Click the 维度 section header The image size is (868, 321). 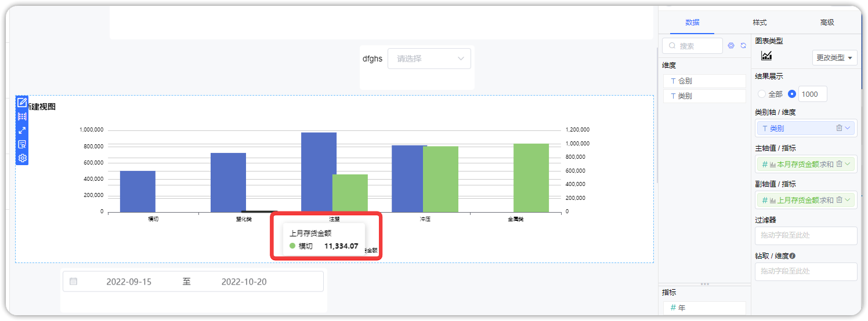[x=669, y=65]
